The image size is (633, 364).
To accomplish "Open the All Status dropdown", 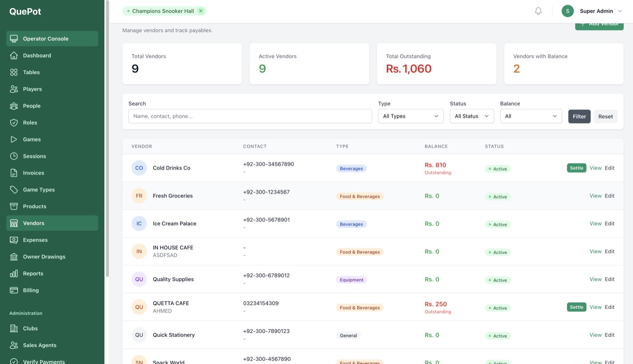I will tap(472, 116).
